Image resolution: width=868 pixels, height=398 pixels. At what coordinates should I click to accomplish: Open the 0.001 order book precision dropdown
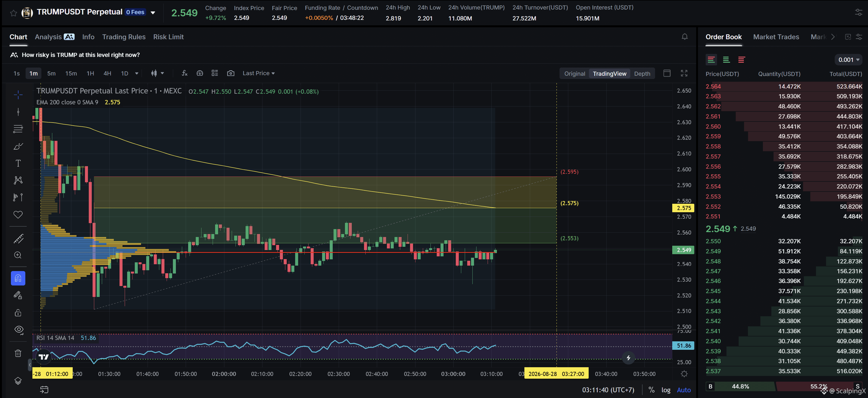(848, 60)
